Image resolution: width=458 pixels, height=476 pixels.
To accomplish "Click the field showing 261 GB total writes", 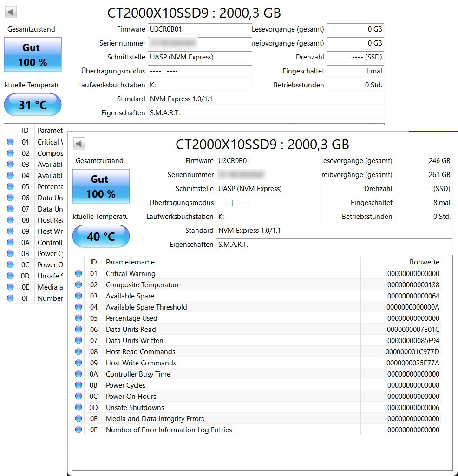I will tap(423, 175).
